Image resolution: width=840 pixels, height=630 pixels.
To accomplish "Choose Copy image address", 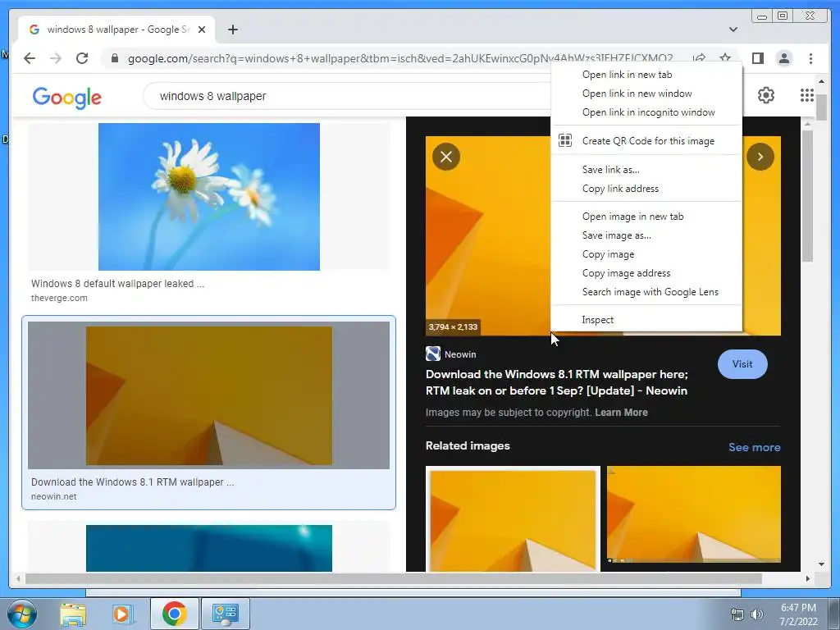I will 646,272.
